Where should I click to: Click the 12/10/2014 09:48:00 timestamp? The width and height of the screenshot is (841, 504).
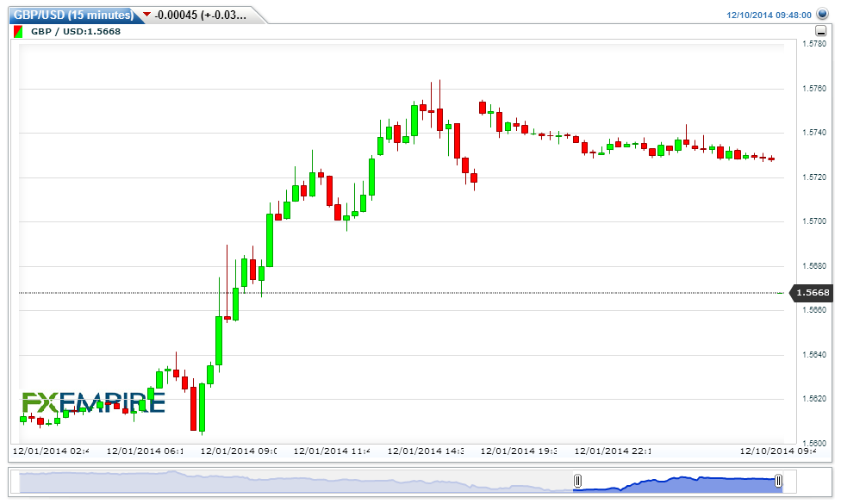pyautogui.click(x=769, y=15)
